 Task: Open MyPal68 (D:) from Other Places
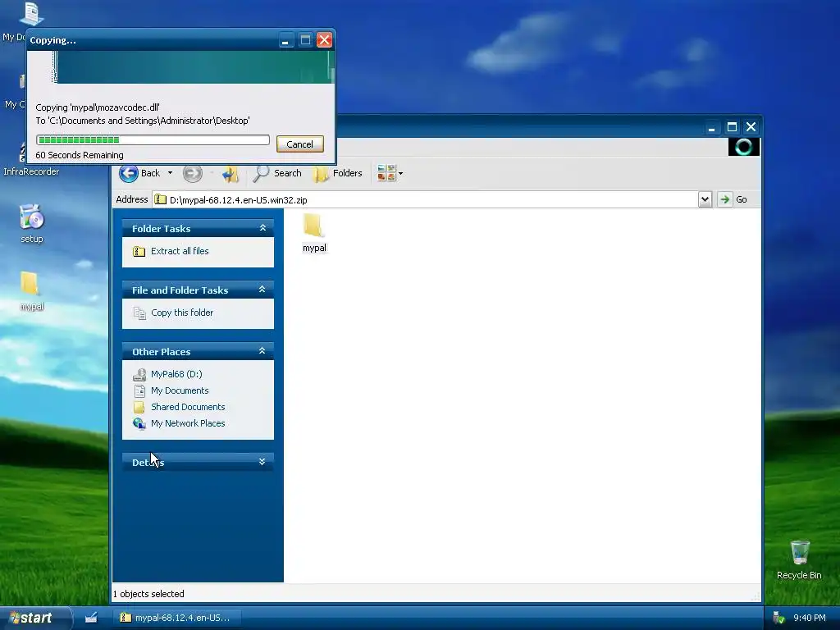(176, 374)
